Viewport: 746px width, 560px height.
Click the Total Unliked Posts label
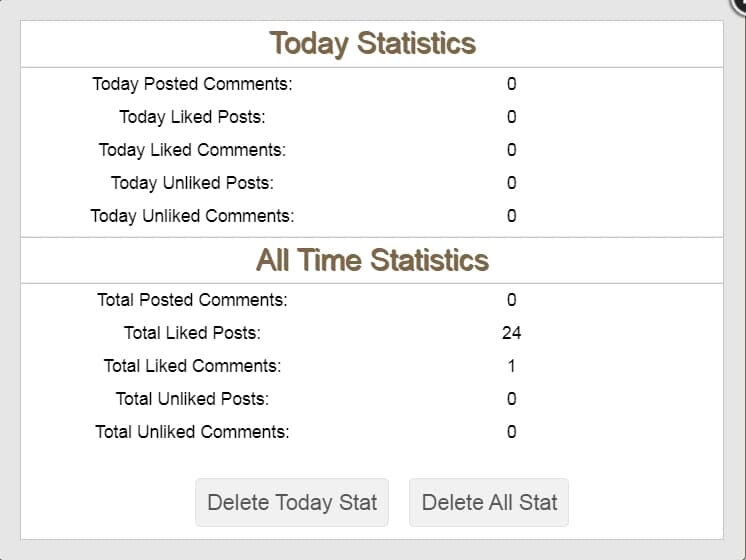192,399
